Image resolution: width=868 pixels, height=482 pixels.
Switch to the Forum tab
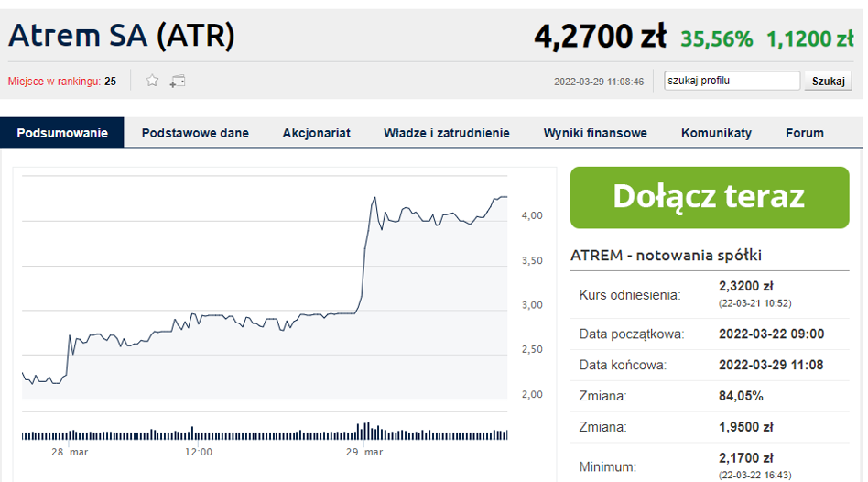pyautogui.click(x=804, y=133)
